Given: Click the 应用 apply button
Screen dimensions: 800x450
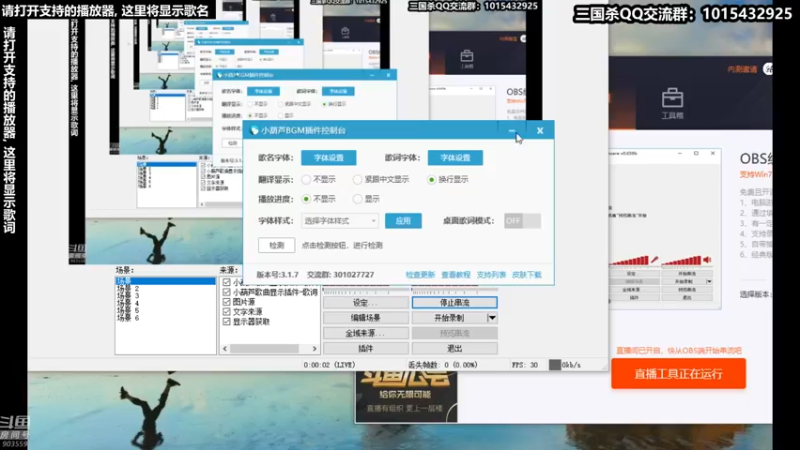Looking at the screenshot, I should (x=403, y=221).
